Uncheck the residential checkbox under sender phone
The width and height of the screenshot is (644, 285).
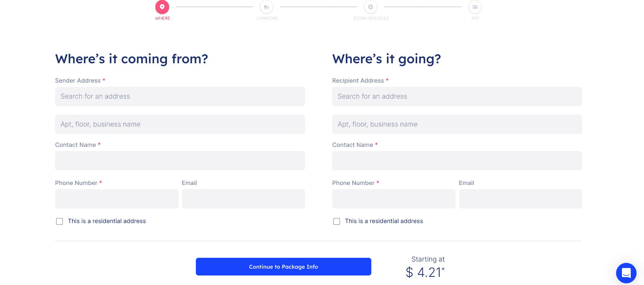[x=60, y=221]
